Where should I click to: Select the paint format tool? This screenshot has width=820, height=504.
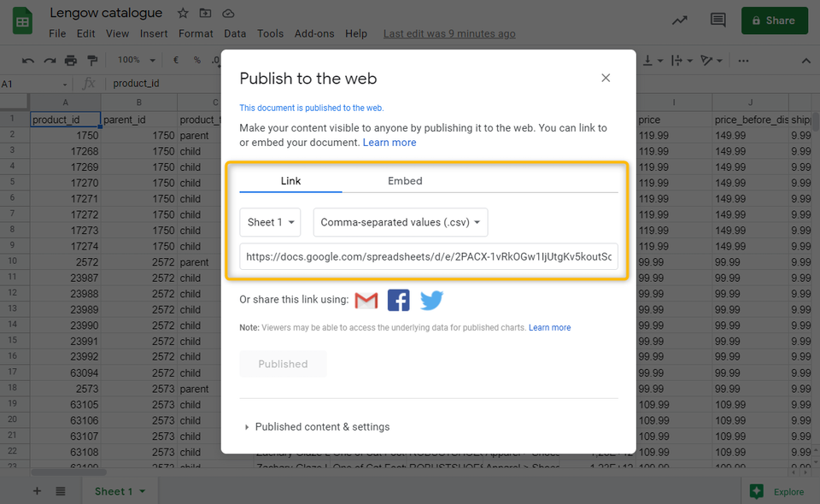pos(92,61)
